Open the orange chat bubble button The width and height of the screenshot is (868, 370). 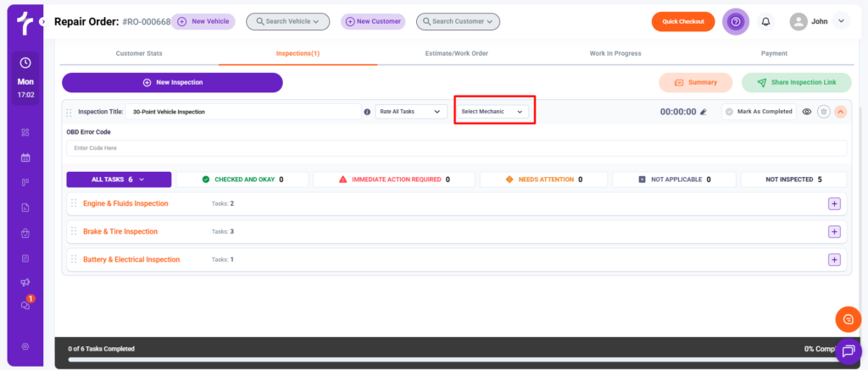tap(848, 319)
